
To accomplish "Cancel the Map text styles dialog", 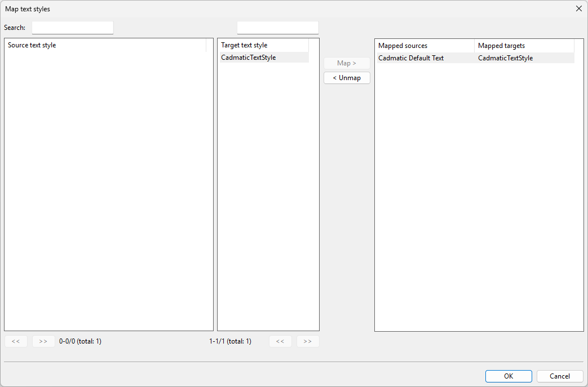I will coord(560,376).
